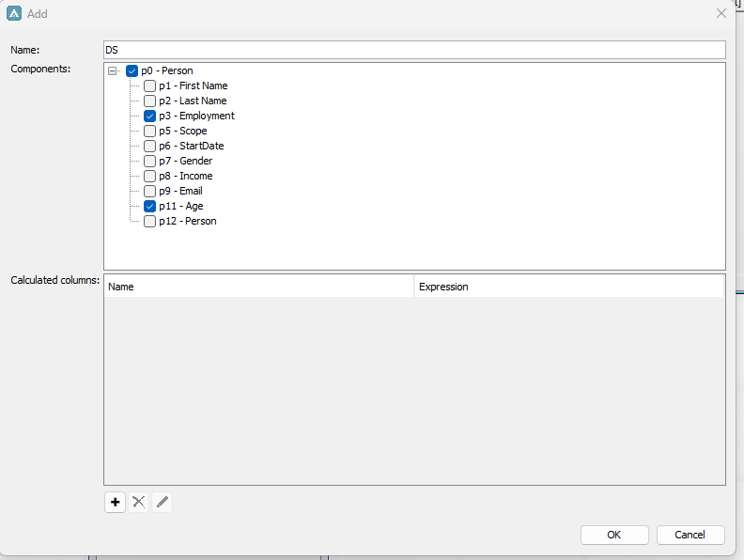Viewport: 744px width, 560px height.
Task: Click the edit calculated column pencil icon
Action: coord(163,502)
